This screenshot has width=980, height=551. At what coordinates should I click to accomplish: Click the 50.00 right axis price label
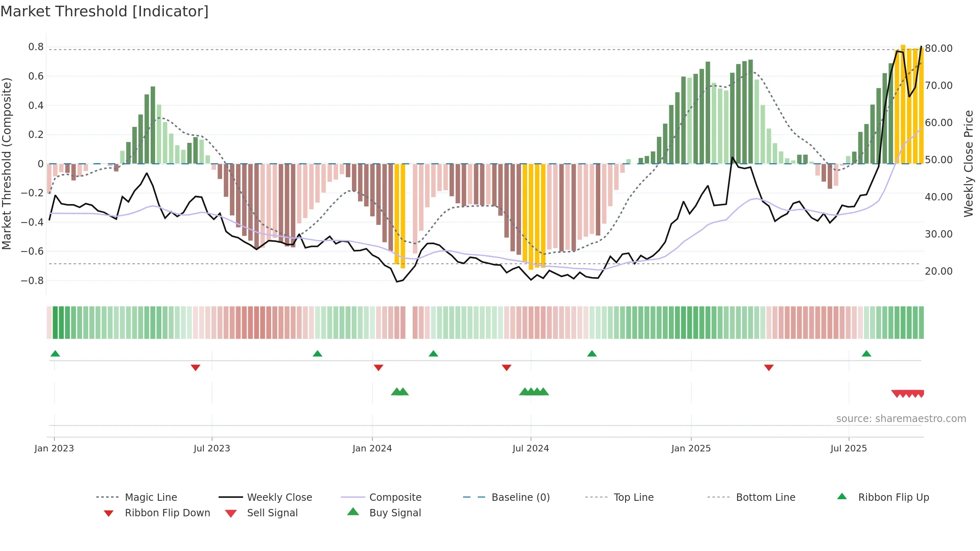coord(939,160)
